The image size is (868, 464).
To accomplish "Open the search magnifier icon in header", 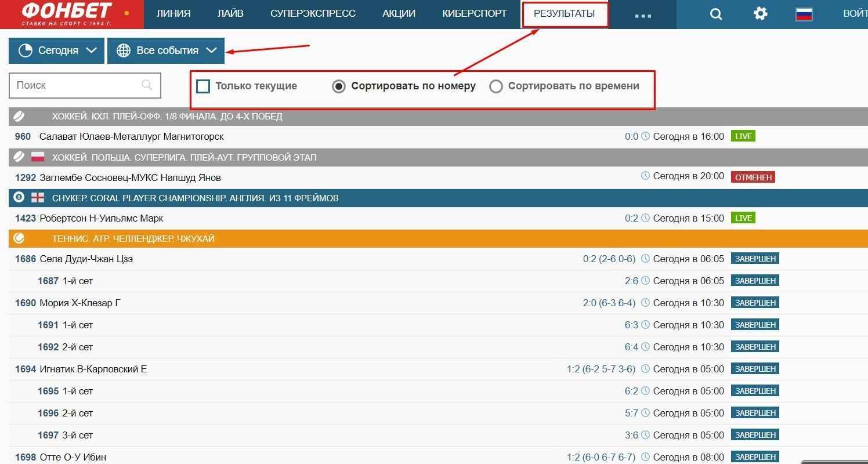I will (716, 14).
